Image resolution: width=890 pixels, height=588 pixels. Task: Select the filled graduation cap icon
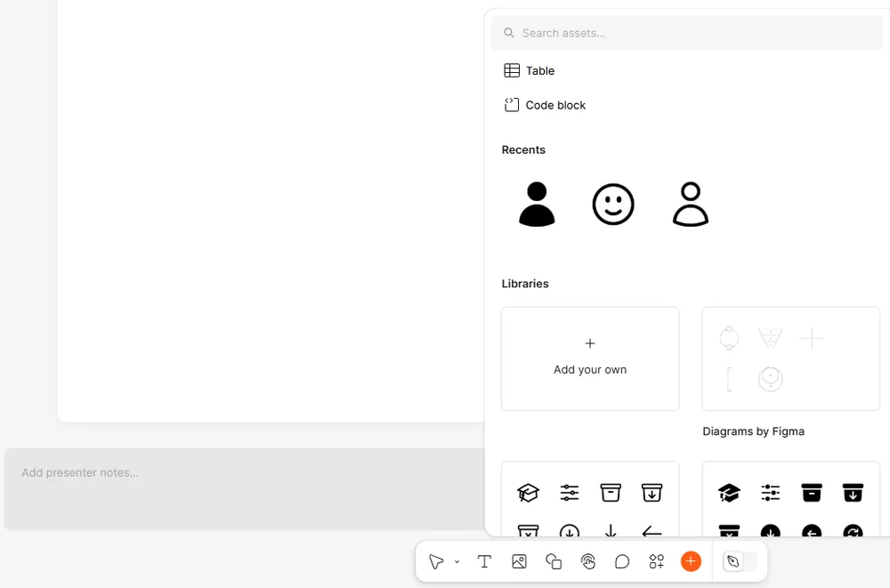tap(729, 493)
